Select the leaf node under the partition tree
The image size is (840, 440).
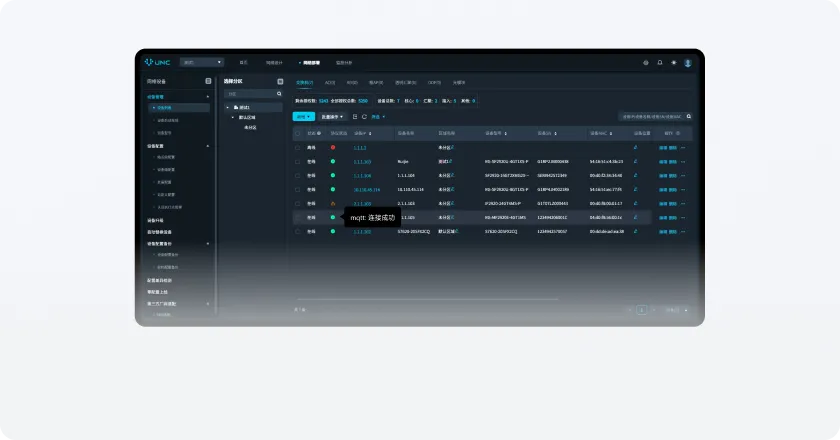pyautogui.click(x=250, y=128)
